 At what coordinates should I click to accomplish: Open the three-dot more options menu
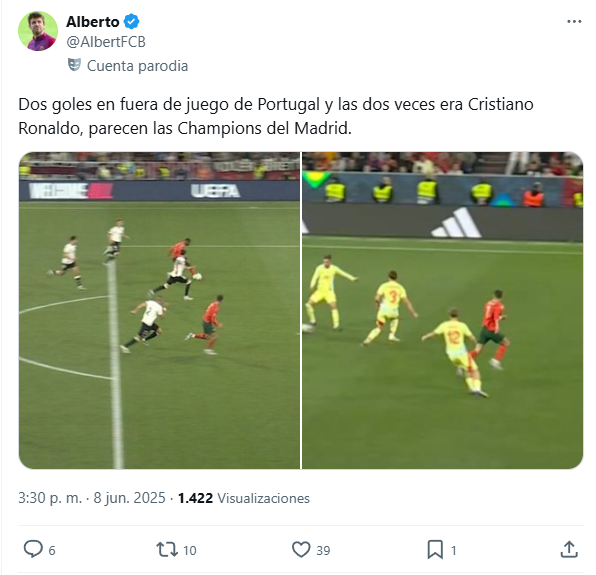pyautogui.click(x=574, y=22)
